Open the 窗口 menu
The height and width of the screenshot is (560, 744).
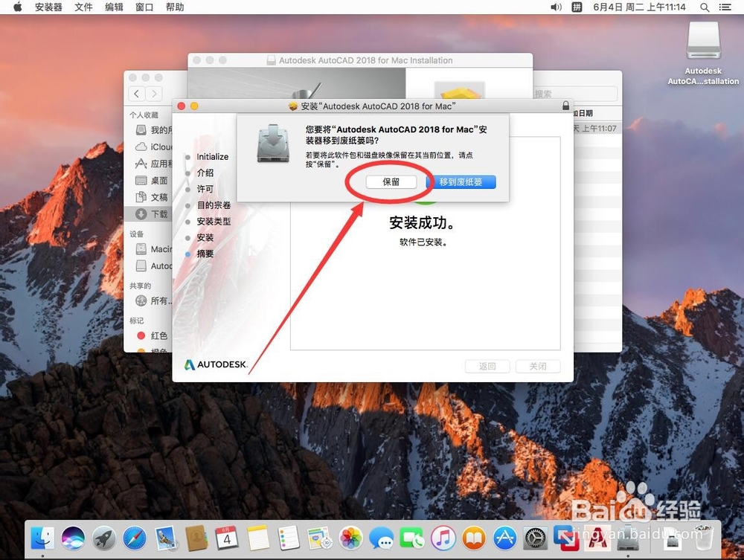(x=144, y=7)
